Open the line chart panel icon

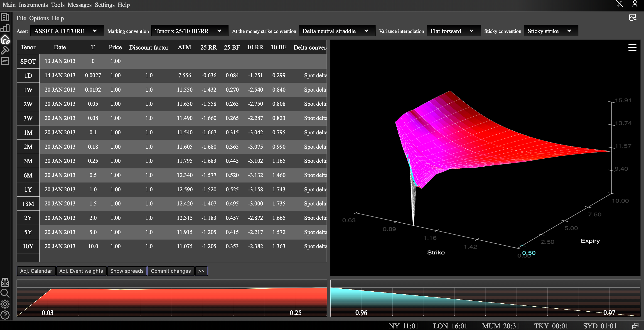point(5,61)
